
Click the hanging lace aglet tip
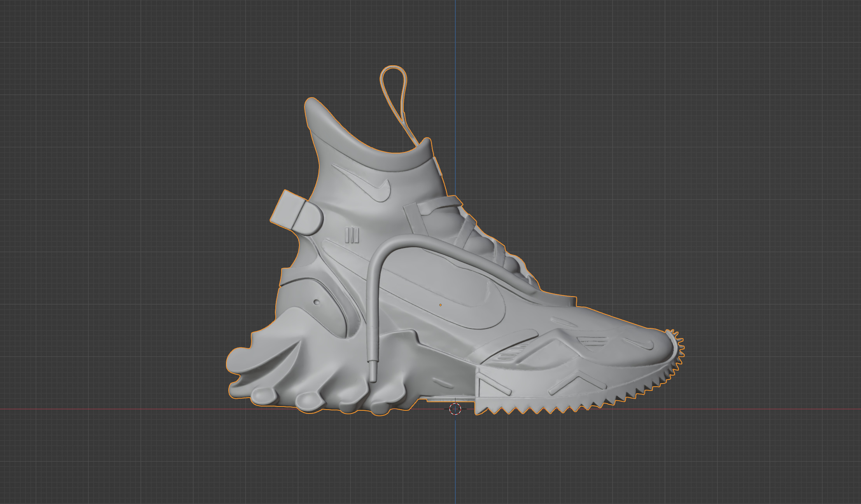pyautogui.click(x=373, y=371)
